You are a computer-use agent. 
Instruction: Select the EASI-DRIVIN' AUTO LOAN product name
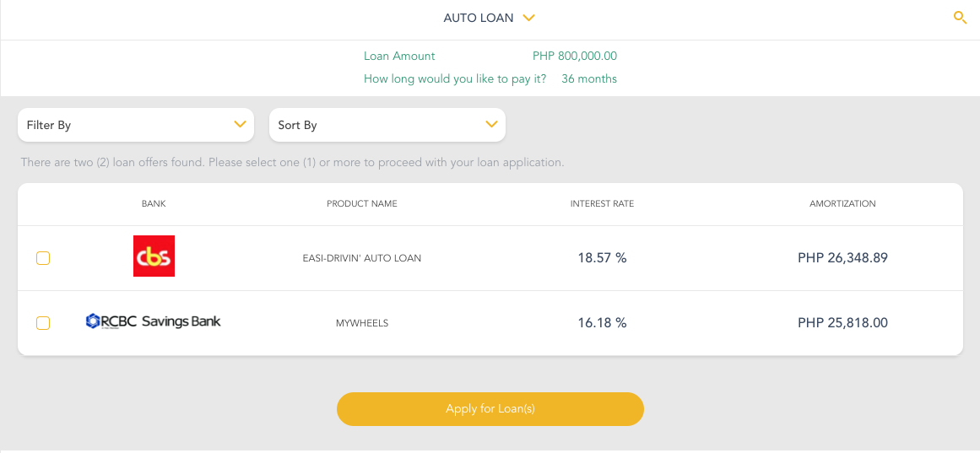click(x=362, y=258)
